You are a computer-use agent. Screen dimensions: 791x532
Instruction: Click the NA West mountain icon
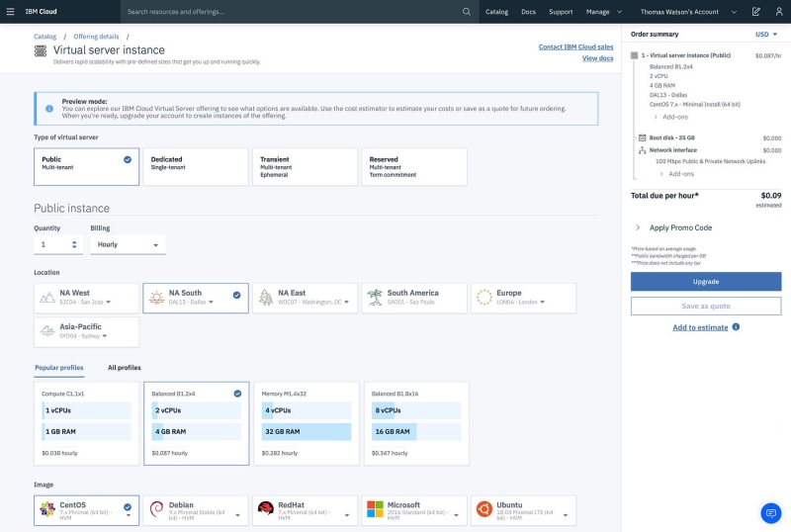coord(47,298)
